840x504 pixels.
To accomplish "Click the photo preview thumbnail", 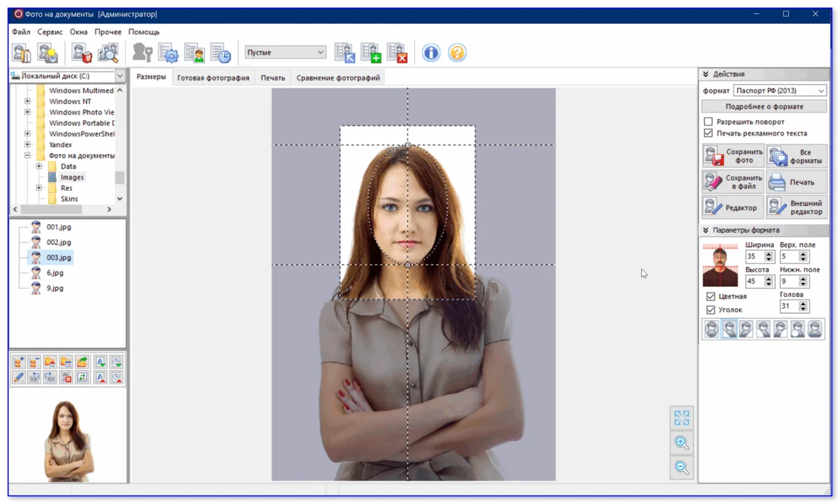I will pyautogui.click(x=67, y=440).
